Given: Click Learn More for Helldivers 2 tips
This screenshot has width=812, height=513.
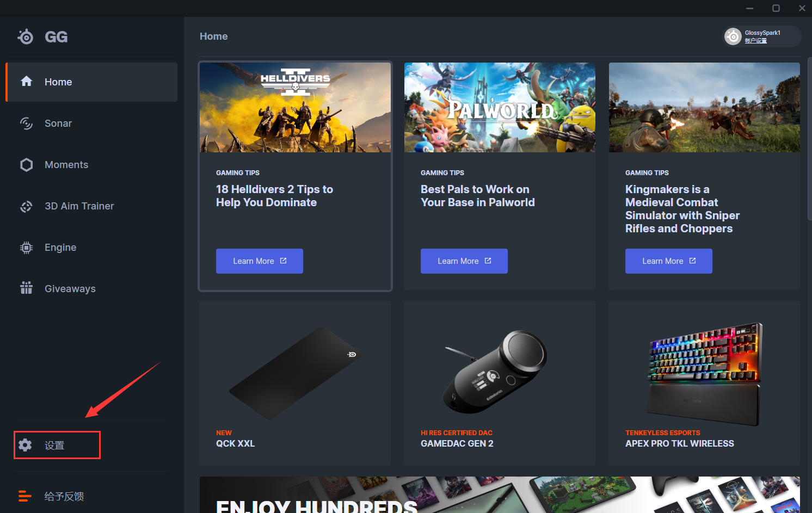Looking at the screenshot, I should pos(260,261).
